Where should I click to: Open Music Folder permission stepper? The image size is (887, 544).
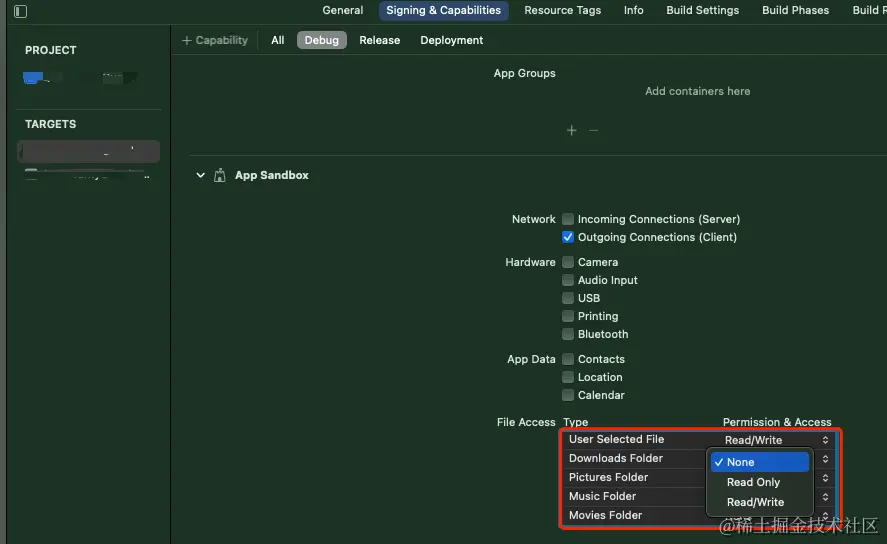coord(825,496)
